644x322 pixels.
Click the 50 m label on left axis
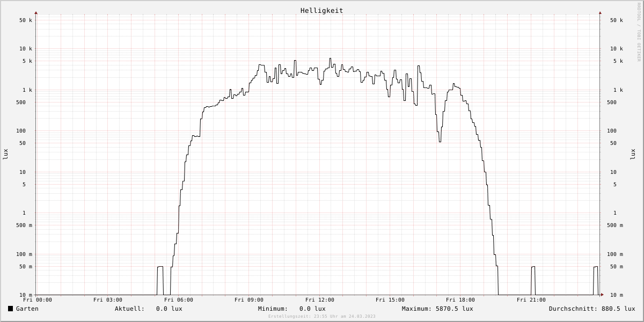tap(25, 267)
